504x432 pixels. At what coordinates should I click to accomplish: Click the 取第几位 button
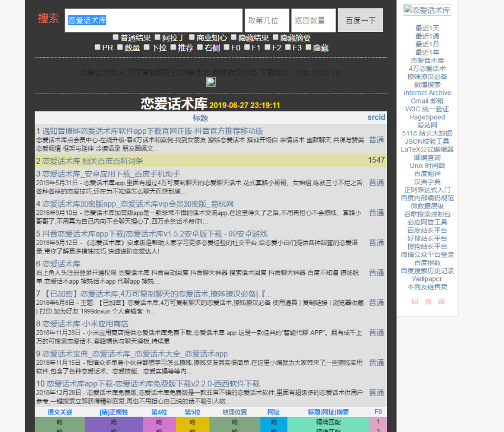pyautogui.click(x=267, y=20)
